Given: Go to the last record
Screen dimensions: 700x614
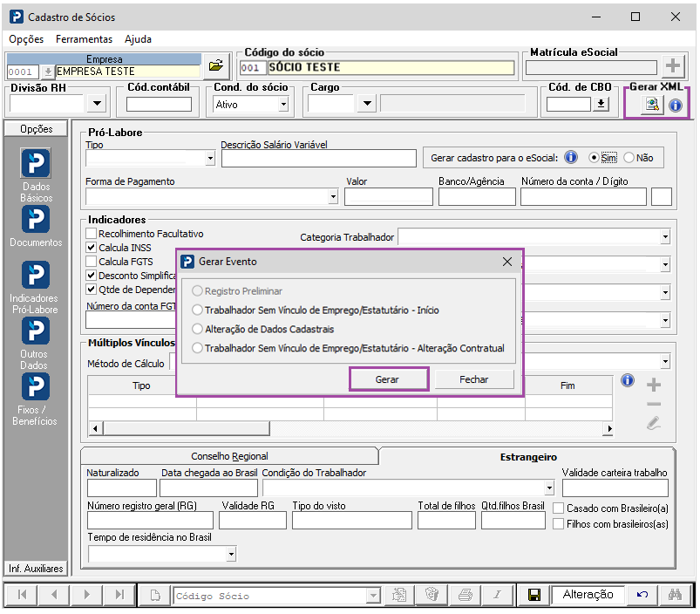Looking at the screenshot, I should pos(119,594).
